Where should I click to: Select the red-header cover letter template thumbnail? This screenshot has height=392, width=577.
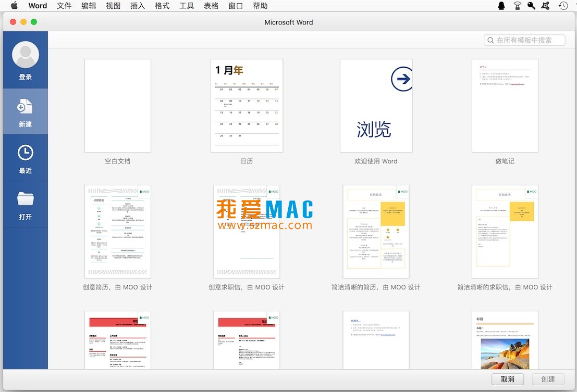(x=247, y=340)
